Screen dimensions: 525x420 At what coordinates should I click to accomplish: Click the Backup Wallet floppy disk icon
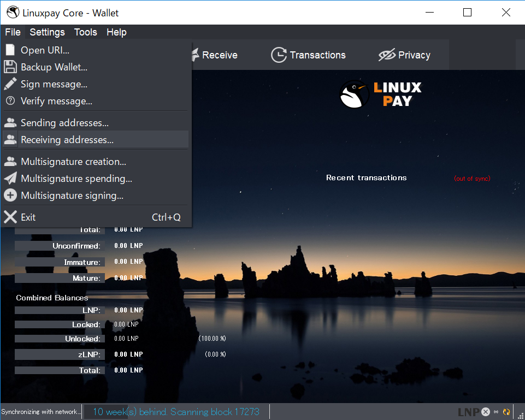pos(10,67)
